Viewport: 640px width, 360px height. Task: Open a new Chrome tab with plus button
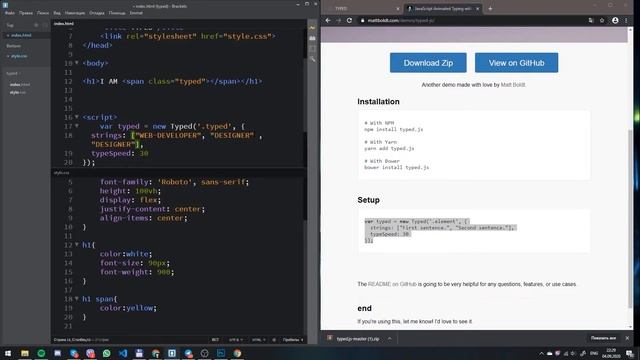pos(490,9)
